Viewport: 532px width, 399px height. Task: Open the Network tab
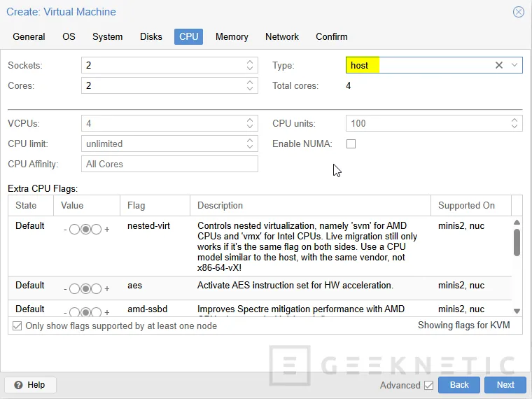(x=282, y=36)
